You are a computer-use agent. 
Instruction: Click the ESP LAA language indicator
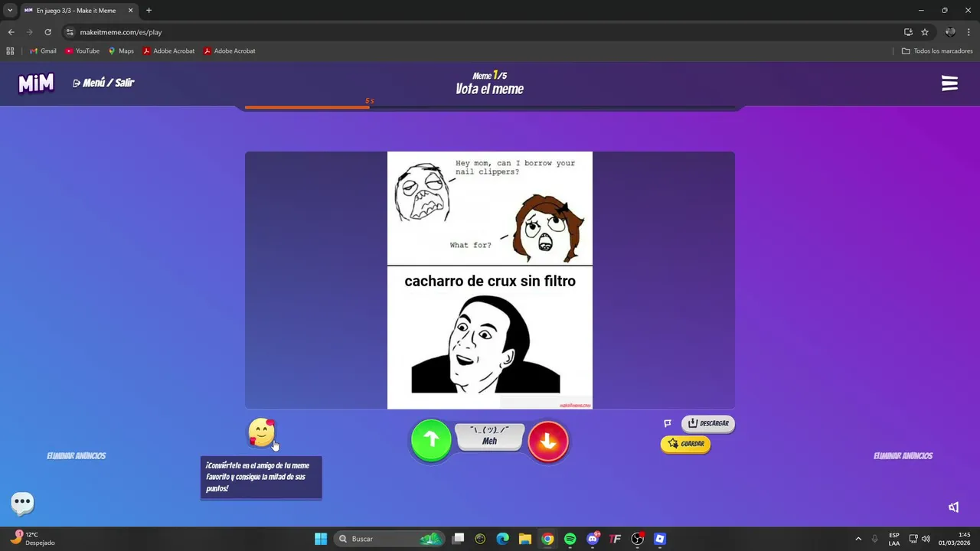[894, 539]
